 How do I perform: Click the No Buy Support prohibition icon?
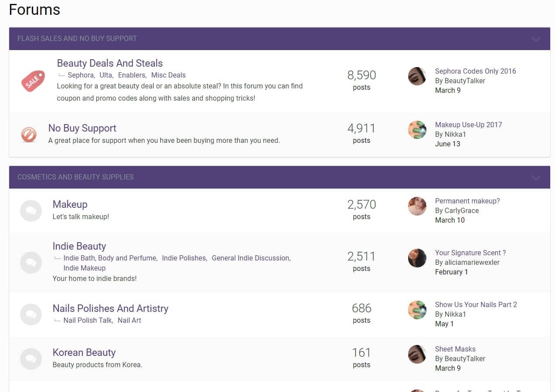pos(29,135)
